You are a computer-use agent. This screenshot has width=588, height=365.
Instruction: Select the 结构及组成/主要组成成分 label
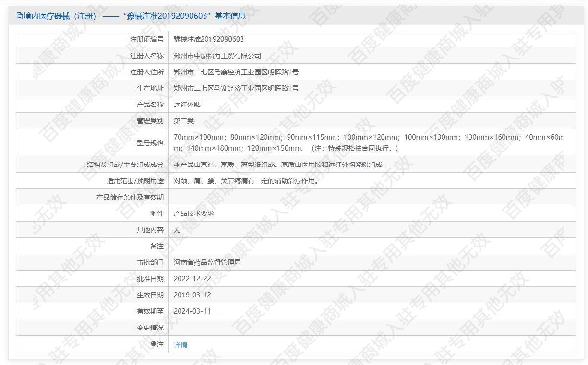tap(125, 165)
